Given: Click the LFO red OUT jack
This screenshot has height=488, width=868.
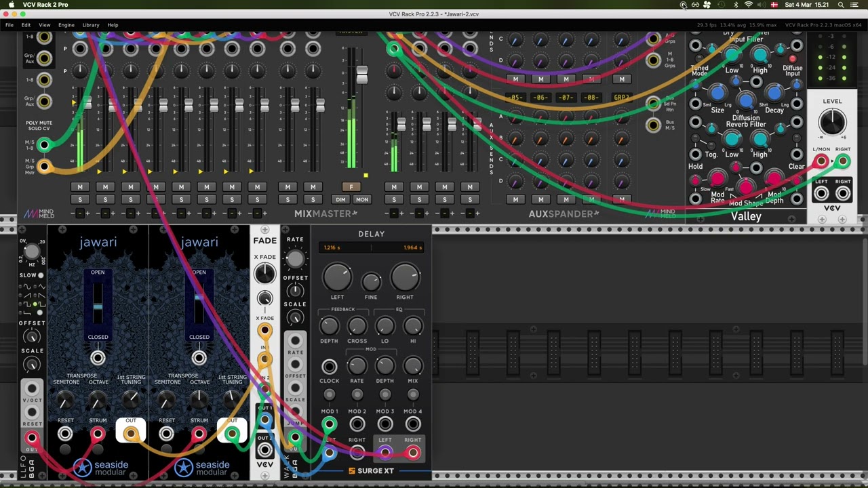Looking at the screenshot, I should pos(32,438).
